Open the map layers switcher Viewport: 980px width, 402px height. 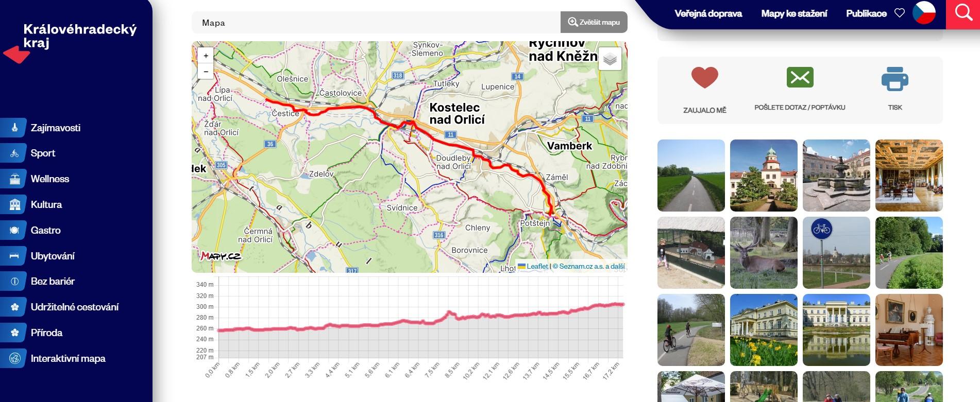pyautogui.click(x=610, y=59)
